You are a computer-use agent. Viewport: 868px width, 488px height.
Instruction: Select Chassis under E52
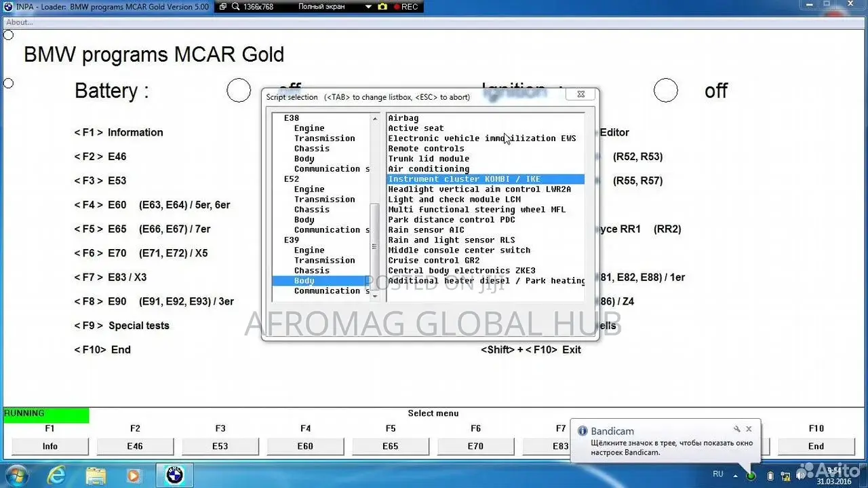coord(312,210)
